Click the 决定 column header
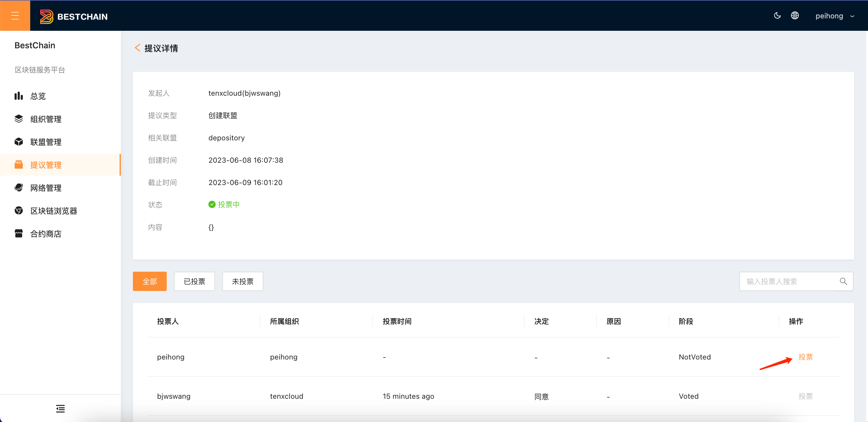868x422 pixels. coord(542,321)
